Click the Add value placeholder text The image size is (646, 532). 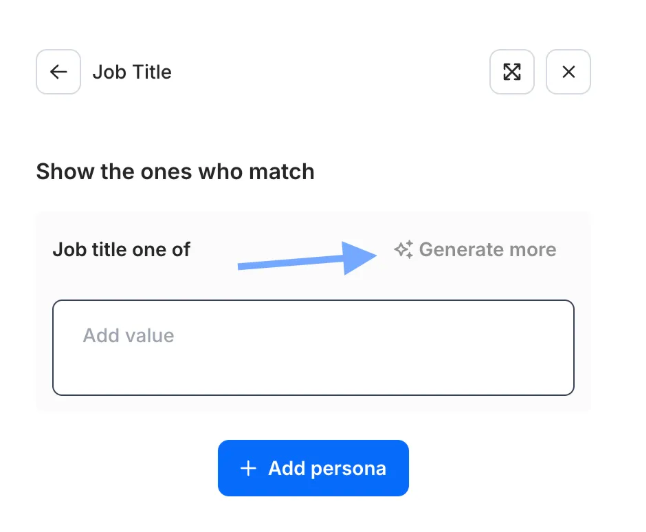129,335
